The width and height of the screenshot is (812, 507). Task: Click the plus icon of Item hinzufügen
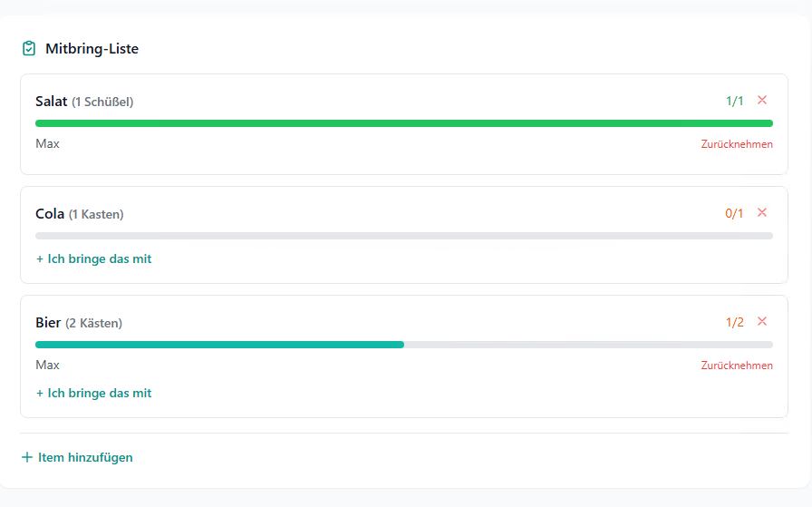(x=27, y=457)
